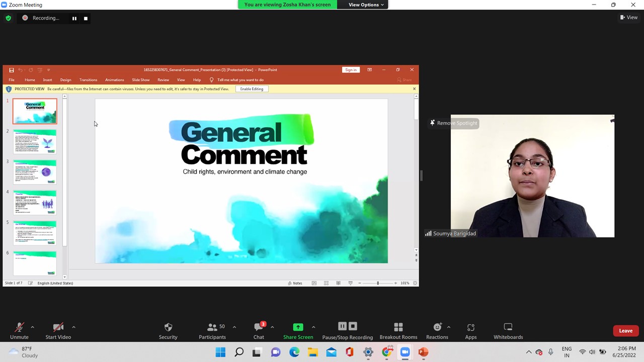Expand audio options arrow beside Unmute
This screenshot has height=362, width=644.
coord(32,327)
